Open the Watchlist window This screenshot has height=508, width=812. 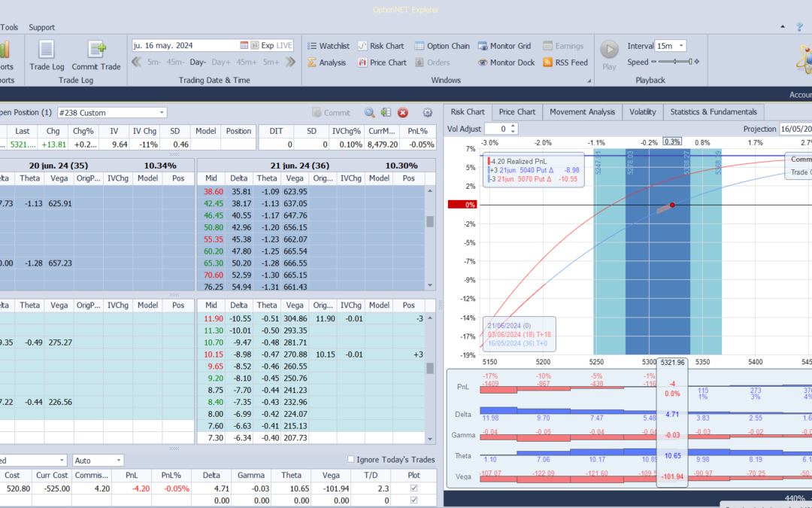[329, 46]
